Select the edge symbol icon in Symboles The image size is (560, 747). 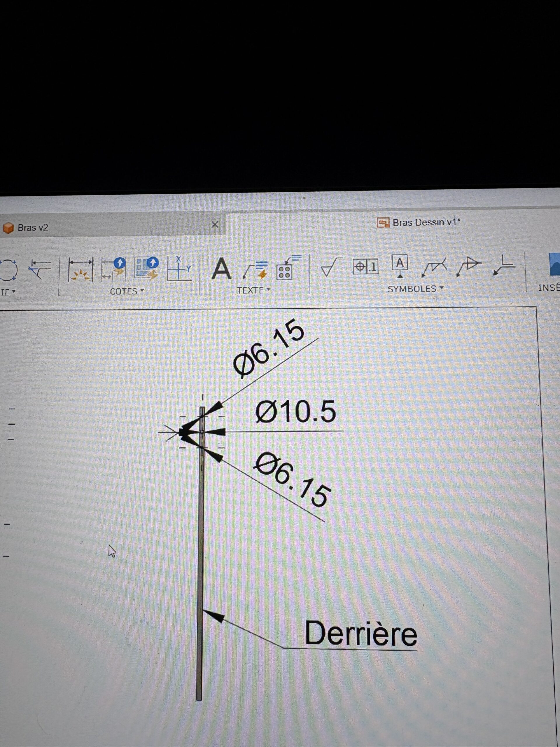pyautogui.click(x=504, y=265)
